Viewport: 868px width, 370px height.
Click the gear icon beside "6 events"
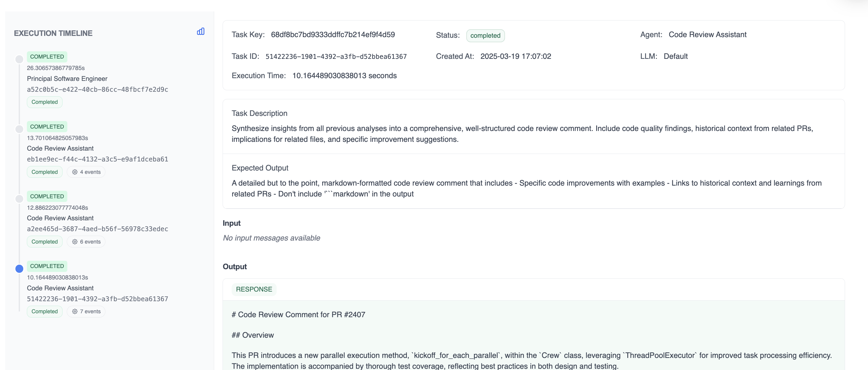[75, 241]
